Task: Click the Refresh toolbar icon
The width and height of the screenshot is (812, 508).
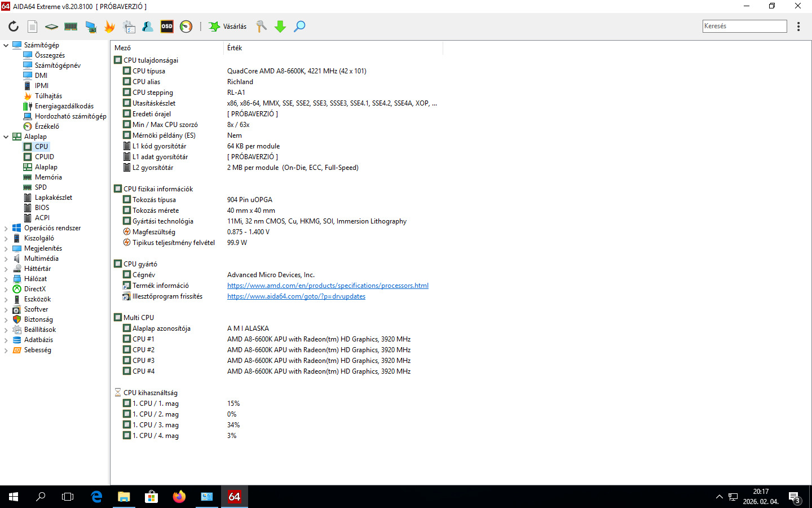Action: click(14, 27)
